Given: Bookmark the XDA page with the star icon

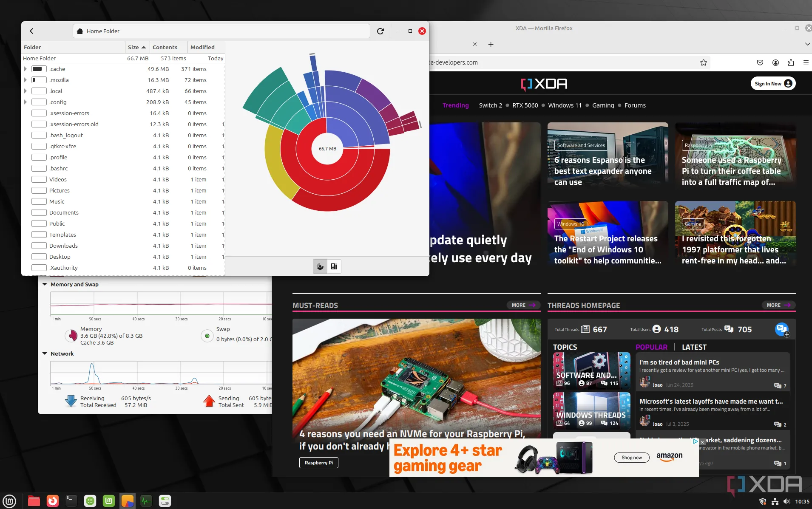Looking at the screenshot, I should tap(703, 62).
